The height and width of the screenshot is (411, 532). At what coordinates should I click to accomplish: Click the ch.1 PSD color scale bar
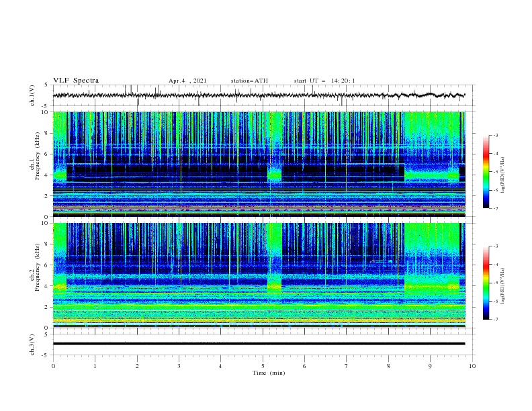tap(486, 172)
